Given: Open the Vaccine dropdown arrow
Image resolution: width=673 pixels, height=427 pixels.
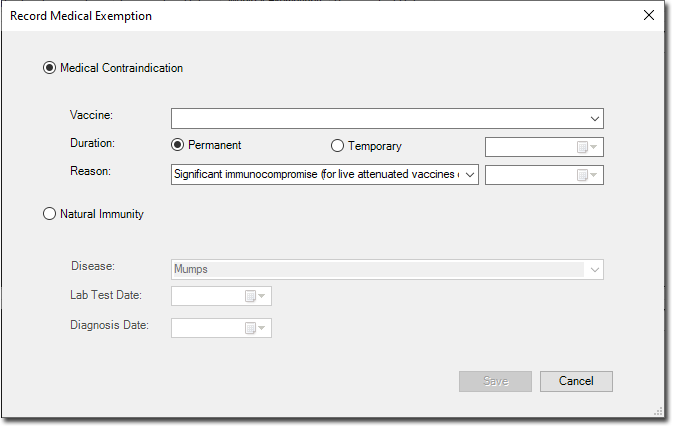Looking at the screenshot, I should point(594,118).
